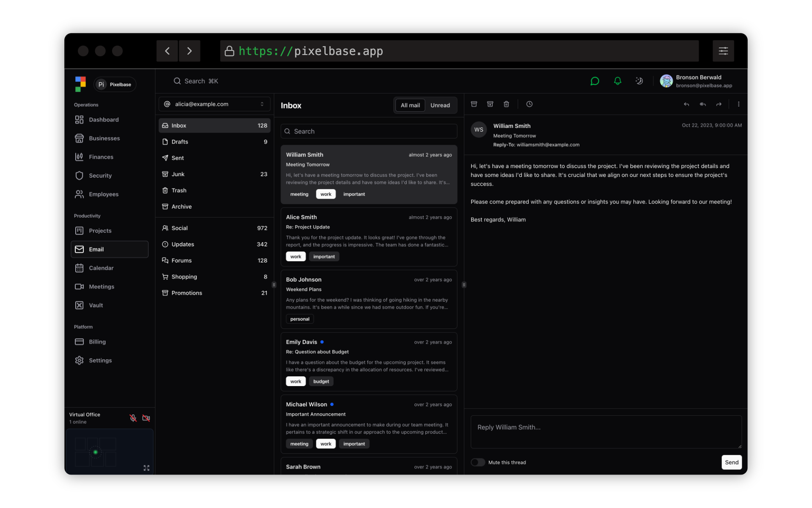Archive the open William Smith email
Screen dimensions: 812x508
[x=474, y=104]
